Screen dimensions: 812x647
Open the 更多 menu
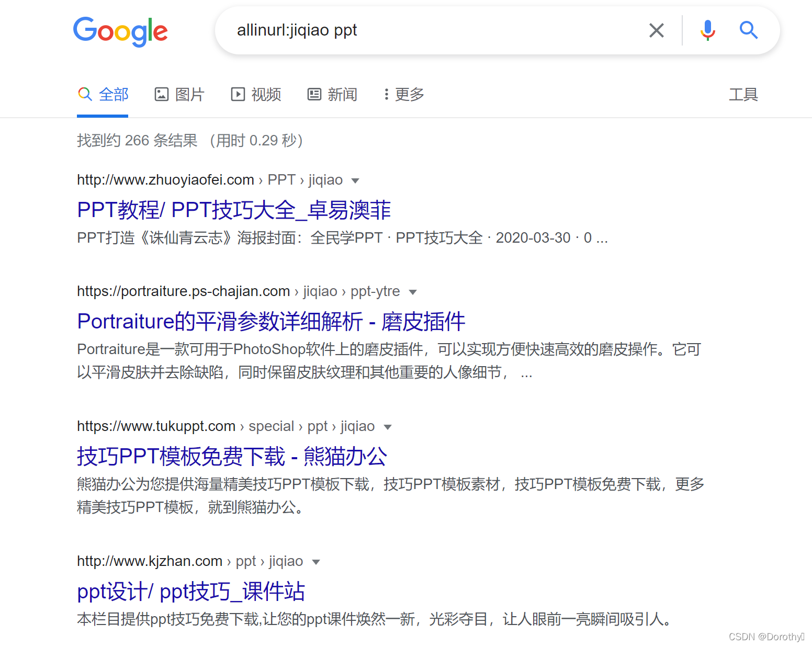[x=403, y=94]
